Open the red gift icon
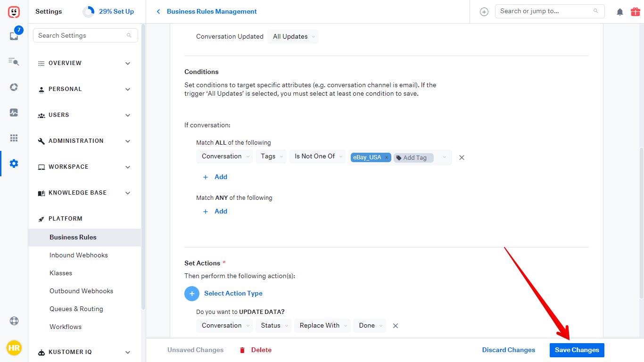The height and width of the screenshot is (362, 644). tap(635, 12)
